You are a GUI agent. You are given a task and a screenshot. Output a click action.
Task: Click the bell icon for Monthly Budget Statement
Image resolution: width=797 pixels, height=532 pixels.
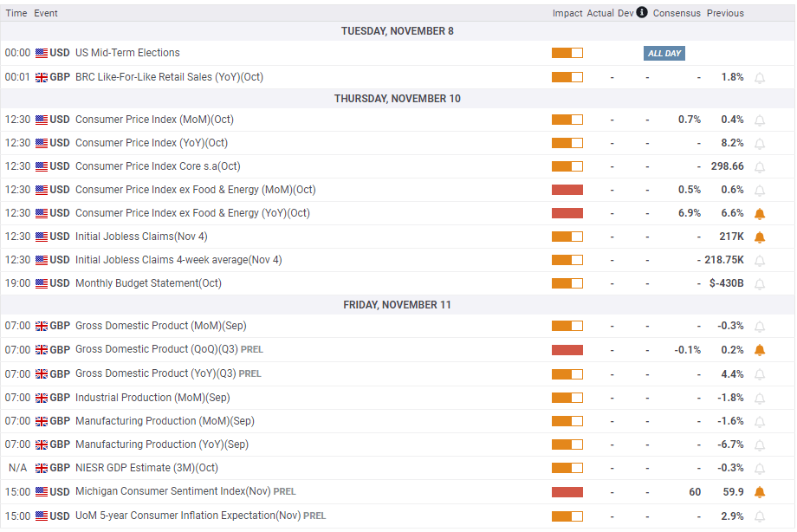[760, 284]
